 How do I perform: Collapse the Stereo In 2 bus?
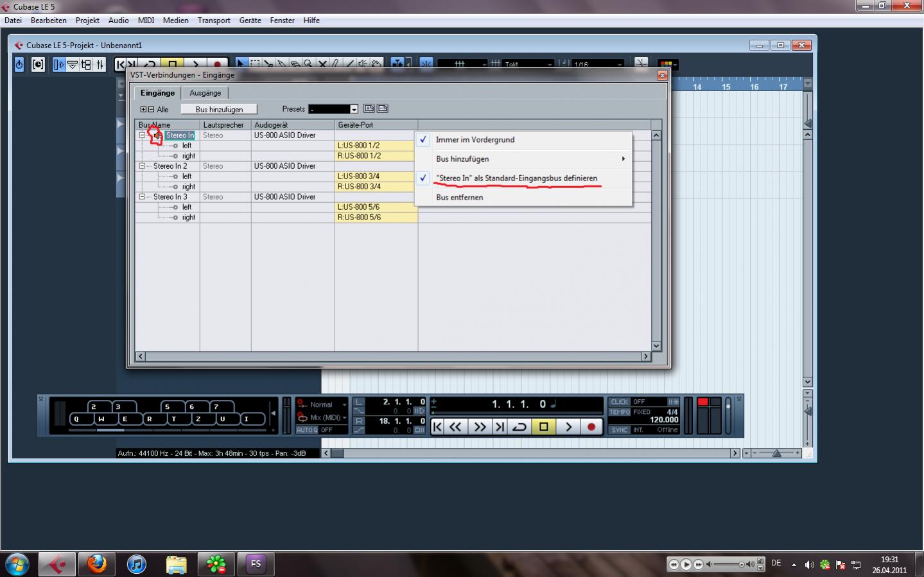click(143, 166)
